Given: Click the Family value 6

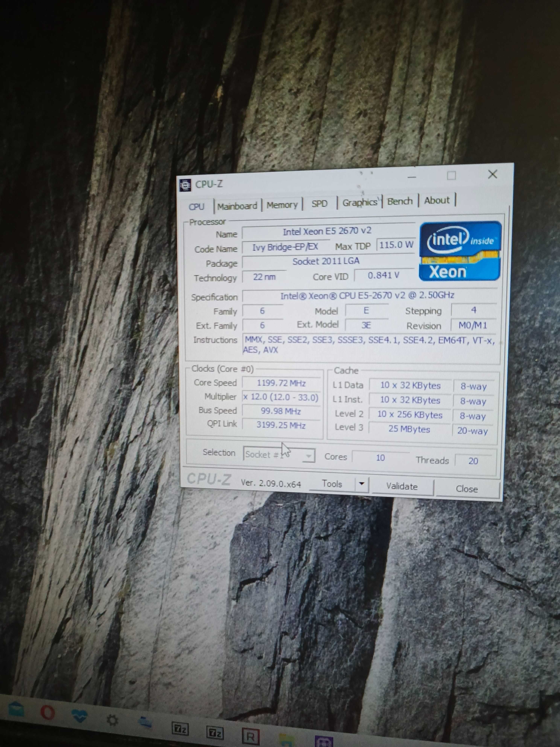Looking at the screenshot, I should pyautogui.click(x=262, y=311).
